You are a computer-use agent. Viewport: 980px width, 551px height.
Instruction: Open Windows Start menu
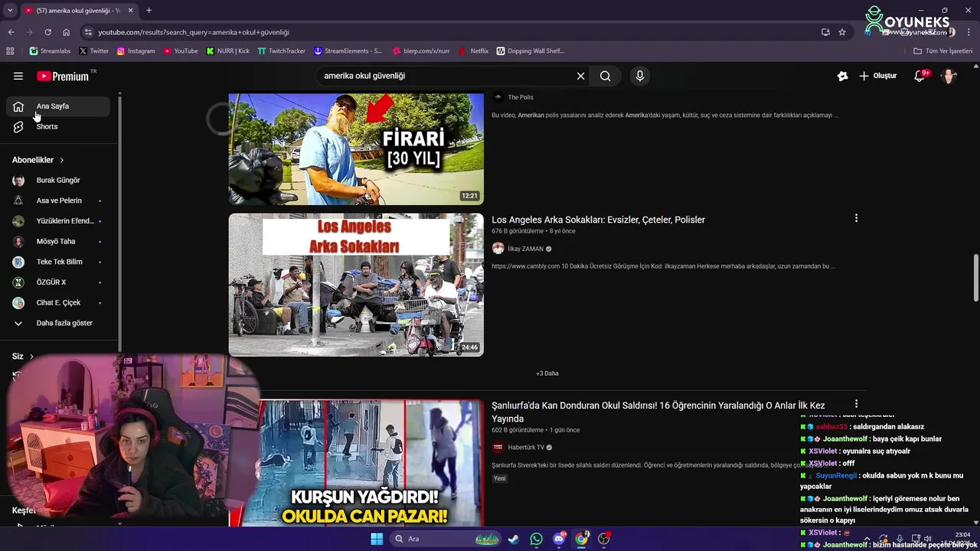click(377, 539)
